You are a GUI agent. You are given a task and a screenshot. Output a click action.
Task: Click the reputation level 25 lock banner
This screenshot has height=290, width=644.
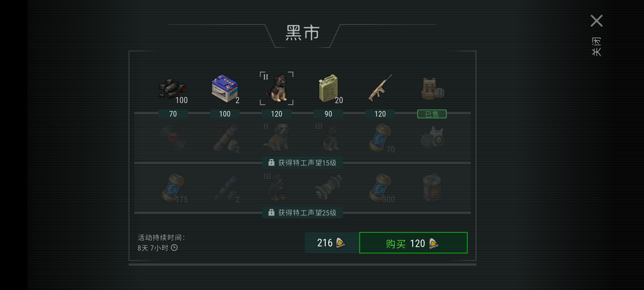(302, 213)
